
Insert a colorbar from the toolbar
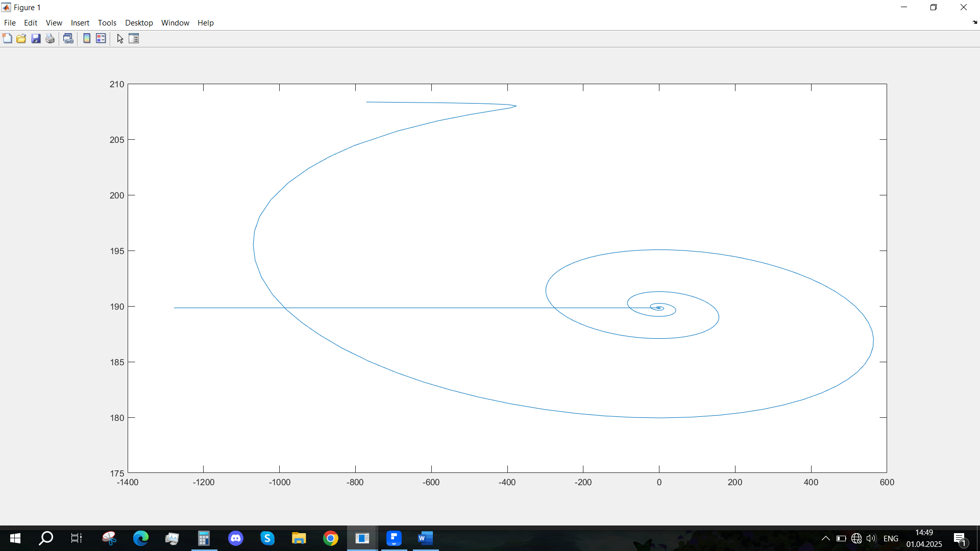pos(87,38)
